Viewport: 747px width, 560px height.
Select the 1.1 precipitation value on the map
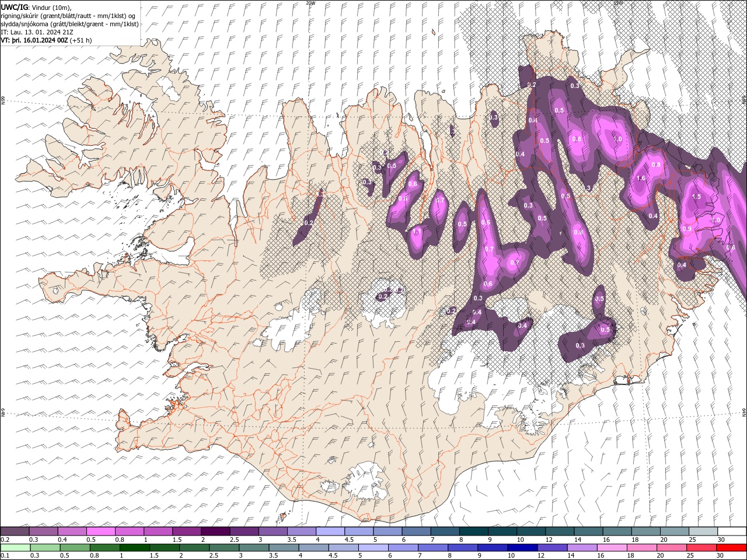click(x=417, y=232)
